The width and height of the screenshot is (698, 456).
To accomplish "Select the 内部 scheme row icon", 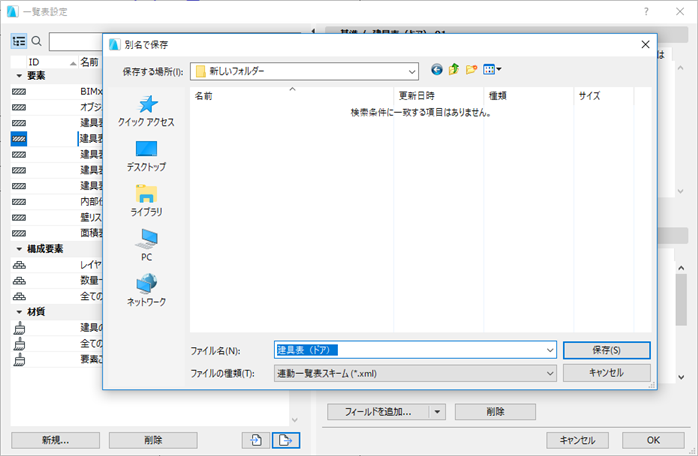I will (19, 202).
